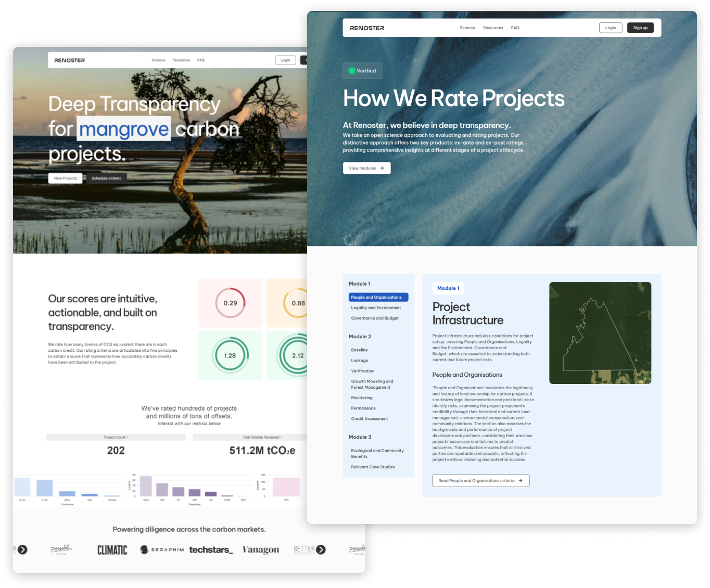Click the satellite map thumbnail
Screen dimensions: 710x588
600,333
